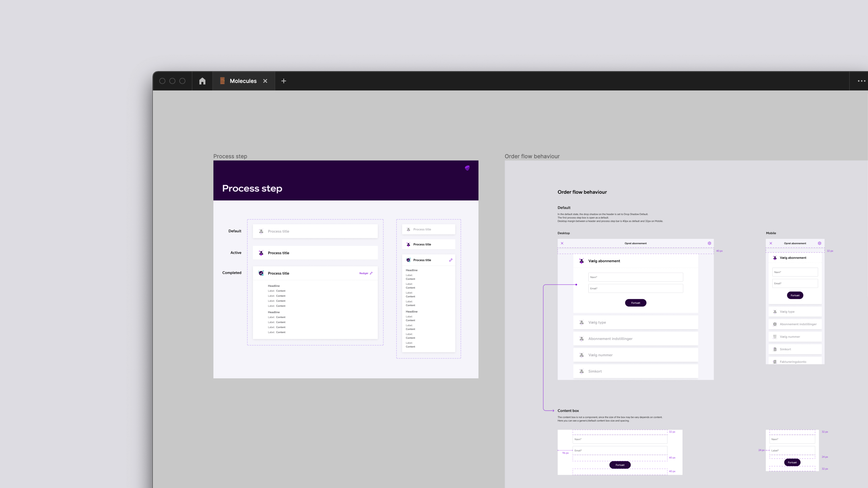Image resolution: width=868 pixels, height=488 pixels.
Task: Click Email field in desktop order form
Action: click(635, 288)
